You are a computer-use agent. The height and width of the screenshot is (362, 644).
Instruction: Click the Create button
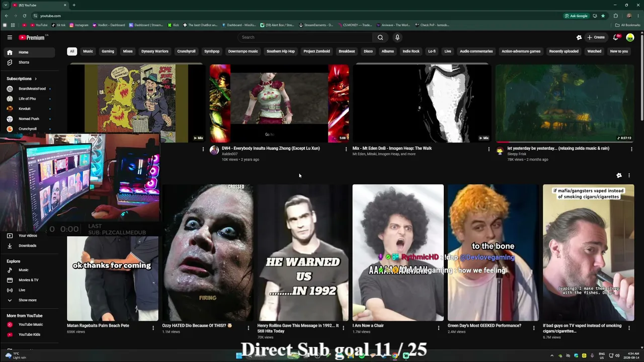click(596, 37)
